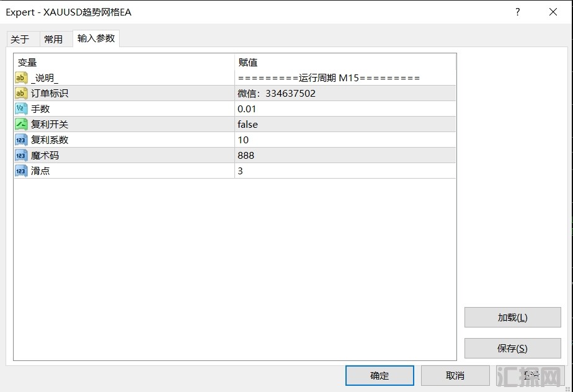Select the 手数 variable name
Screen dimensions: 573x392
(x=40, y=109)
